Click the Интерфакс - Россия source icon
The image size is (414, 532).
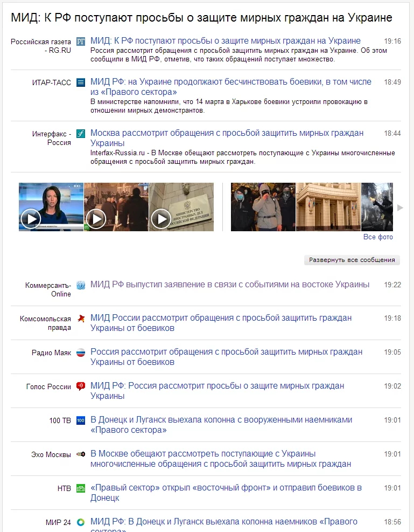(81, 134)
